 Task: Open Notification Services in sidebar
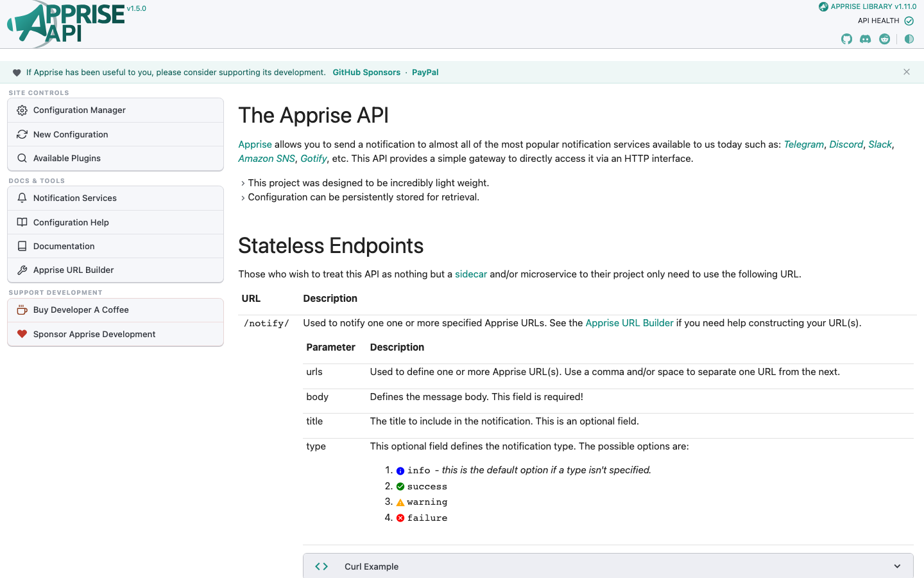point(116,198)
